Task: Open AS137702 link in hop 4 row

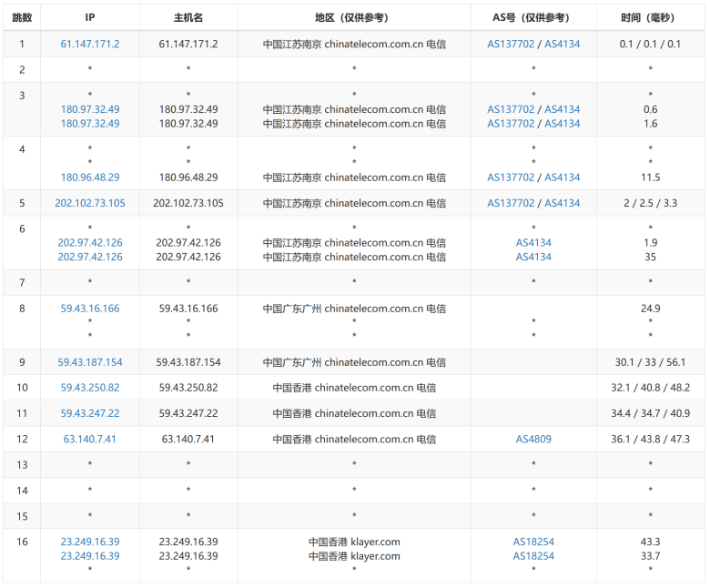Action: (511, 177)
